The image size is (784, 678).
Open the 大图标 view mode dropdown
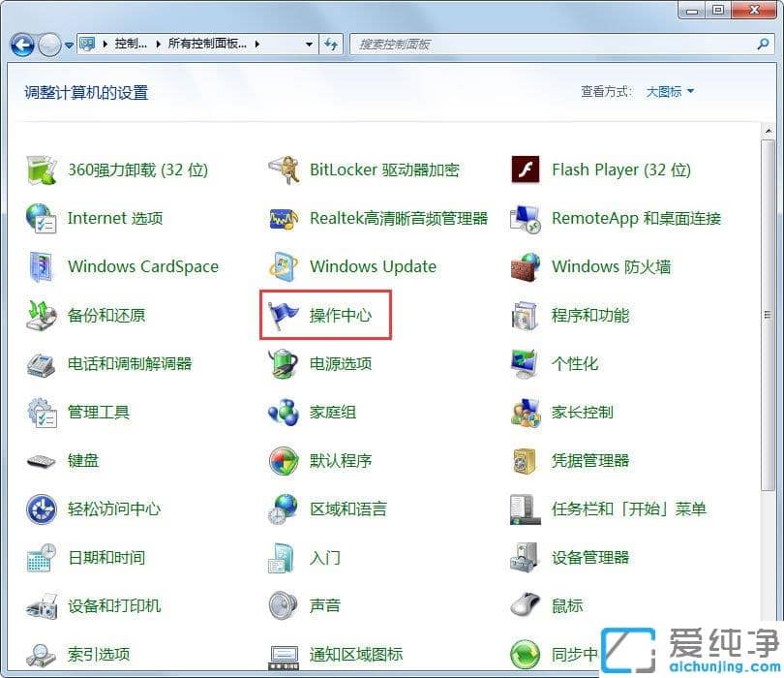(670, 90)
